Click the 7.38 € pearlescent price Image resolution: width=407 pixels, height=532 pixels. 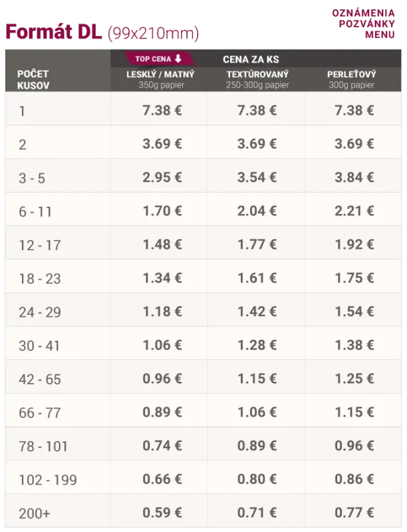click(354, 110)
